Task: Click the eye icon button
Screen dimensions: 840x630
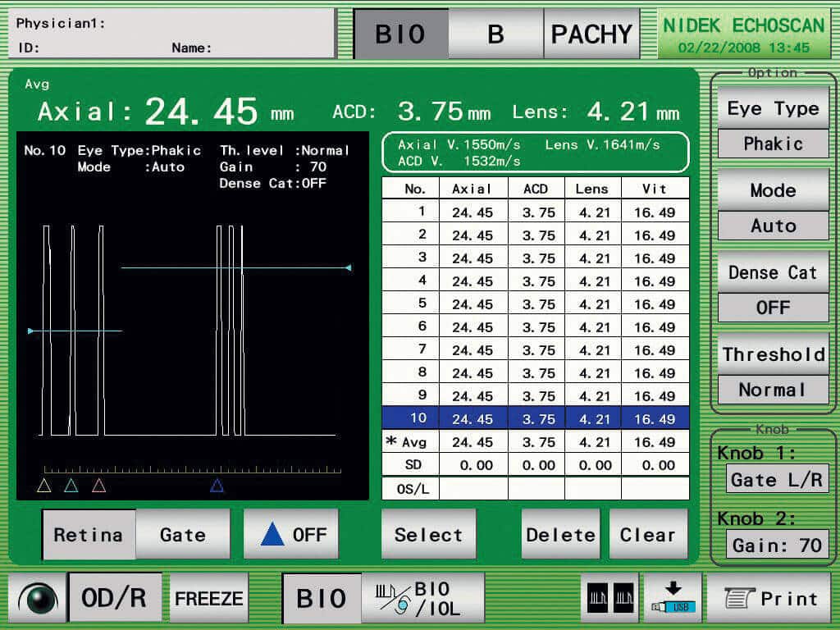Action: pos(37,598)
